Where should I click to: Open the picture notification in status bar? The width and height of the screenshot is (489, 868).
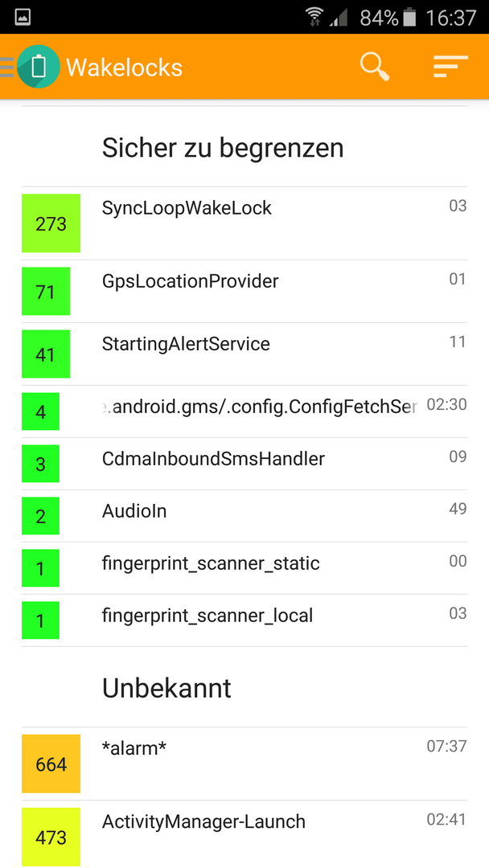23,17
